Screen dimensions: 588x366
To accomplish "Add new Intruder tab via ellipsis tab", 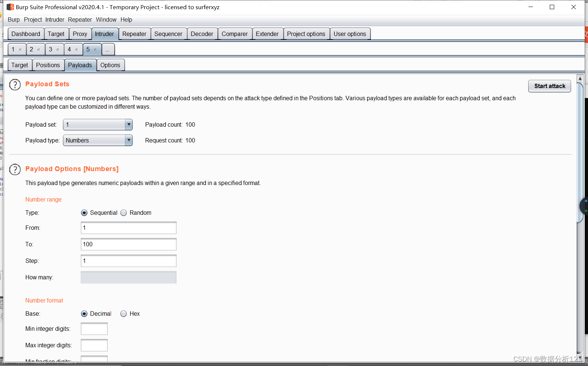I will point(108,49).
